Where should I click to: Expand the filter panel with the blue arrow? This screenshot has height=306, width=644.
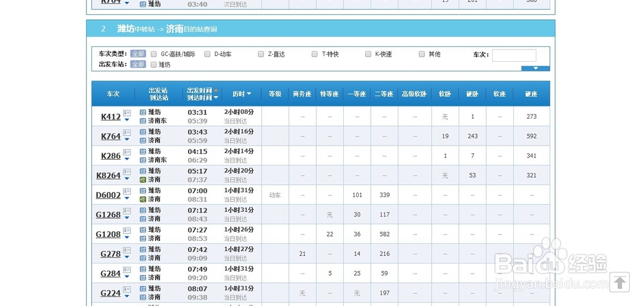click(x=536, y=68)
